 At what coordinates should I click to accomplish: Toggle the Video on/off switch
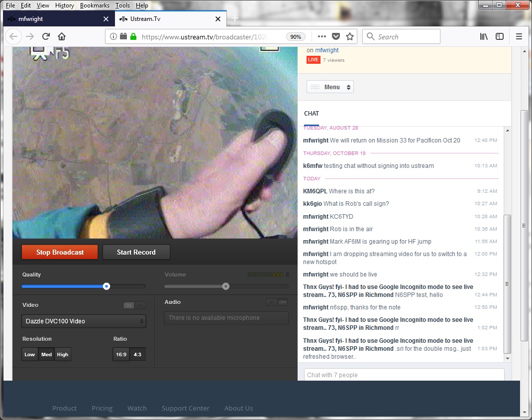[x=134, y=305]
